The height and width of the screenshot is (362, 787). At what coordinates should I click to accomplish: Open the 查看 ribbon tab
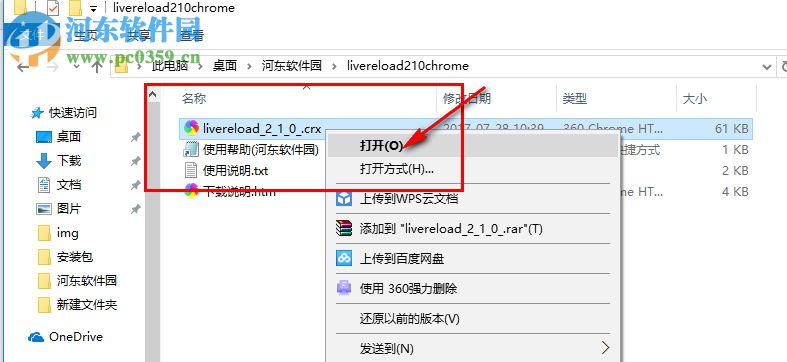(x=192, y=36)
